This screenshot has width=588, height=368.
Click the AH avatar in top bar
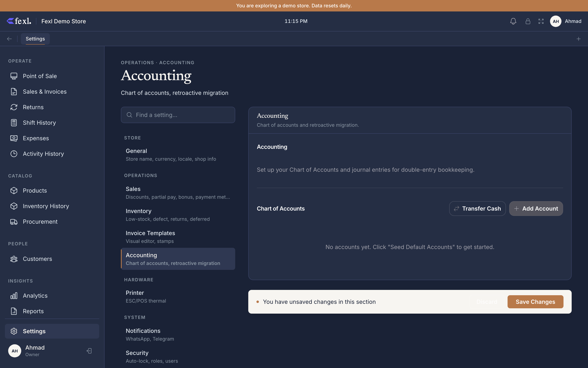(x=556, y=21)
